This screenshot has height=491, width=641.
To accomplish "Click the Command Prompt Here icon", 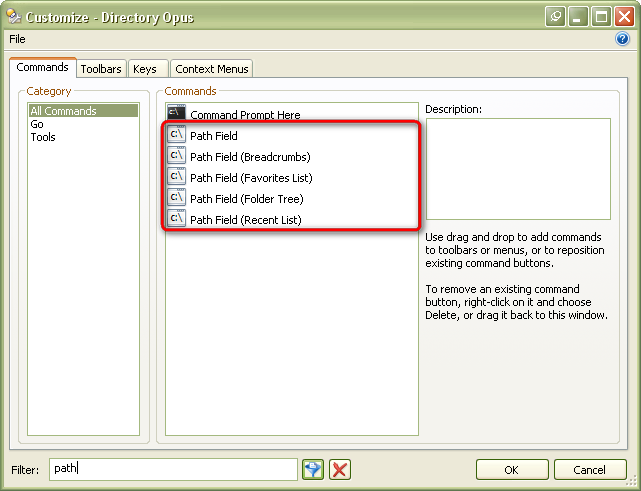I will point(177,112).
